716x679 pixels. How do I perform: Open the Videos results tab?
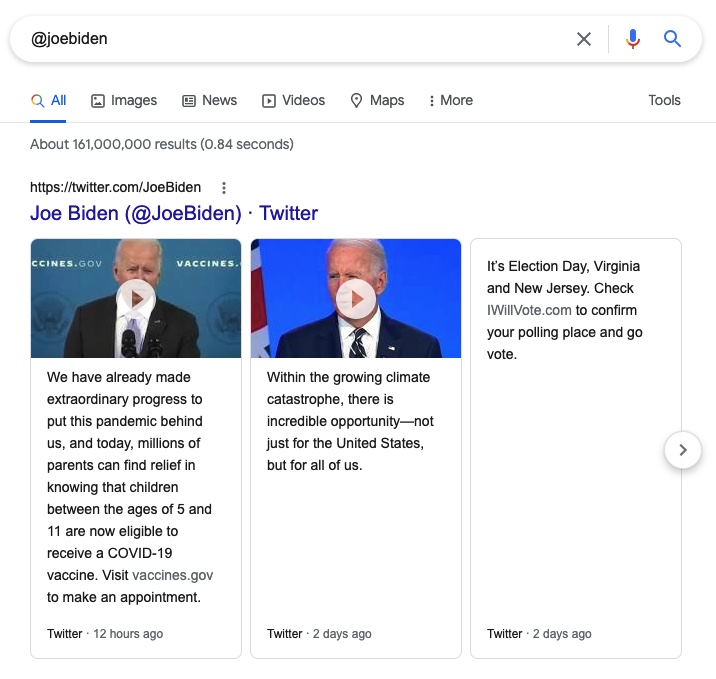[x=293, y=100]
